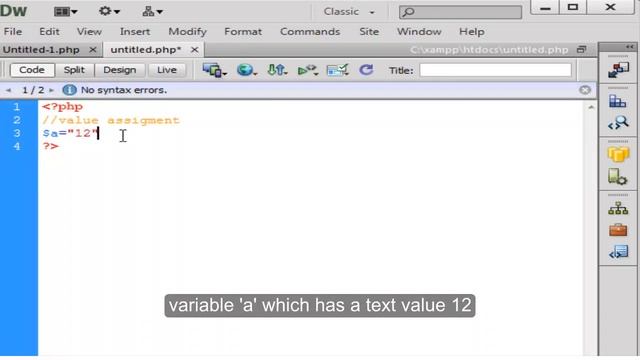Open the Check Browser Compatibility icon
This screenshot has width=640, height=360.
point(337,70)
